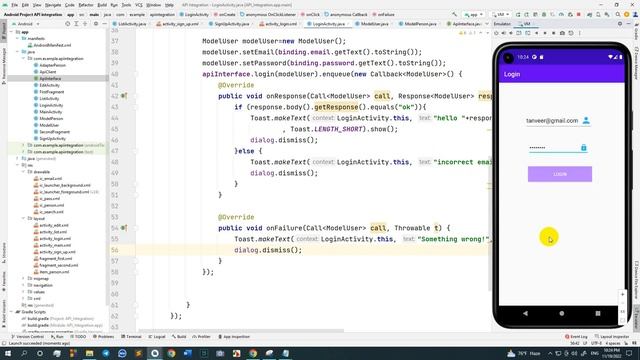Open the Profiler tool window

202,337
